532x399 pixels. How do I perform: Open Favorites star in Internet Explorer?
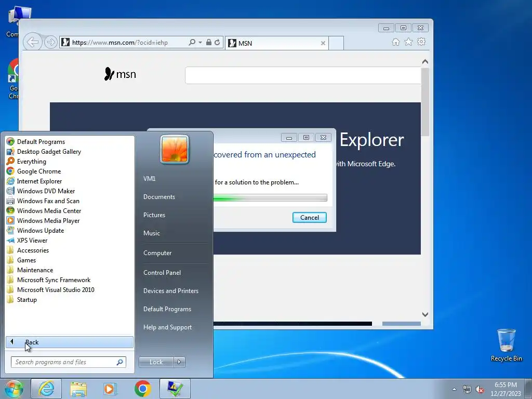tap(408, 42)
